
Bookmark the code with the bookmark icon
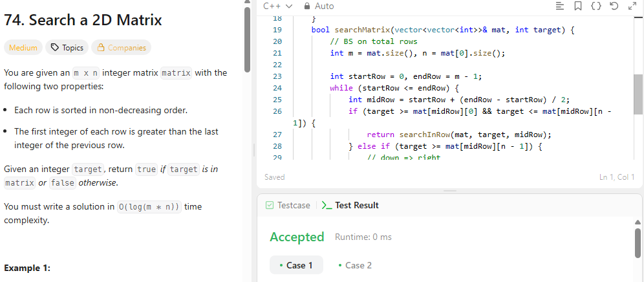pos(577,6)
